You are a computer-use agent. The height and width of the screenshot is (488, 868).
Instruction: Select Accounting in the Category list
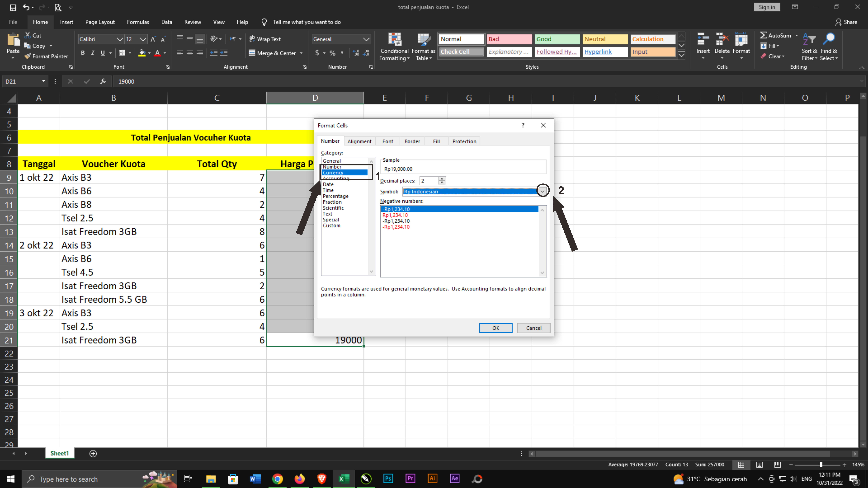click(x=336, y=178)
